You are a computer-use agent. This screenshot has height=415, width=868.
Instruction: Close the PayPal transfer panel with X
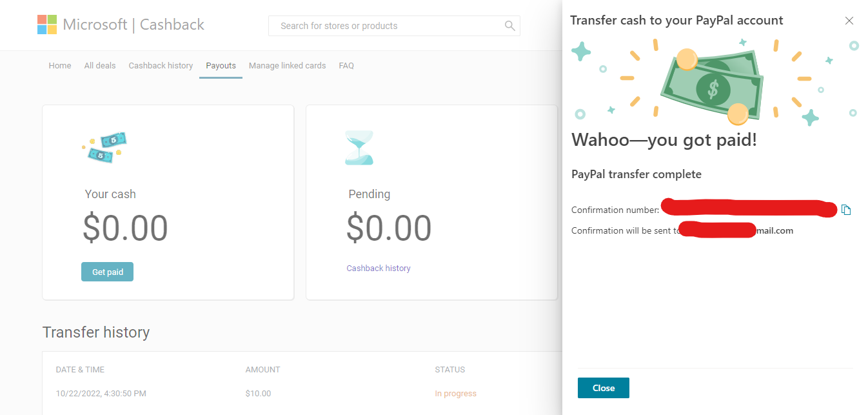pos(849,21)
